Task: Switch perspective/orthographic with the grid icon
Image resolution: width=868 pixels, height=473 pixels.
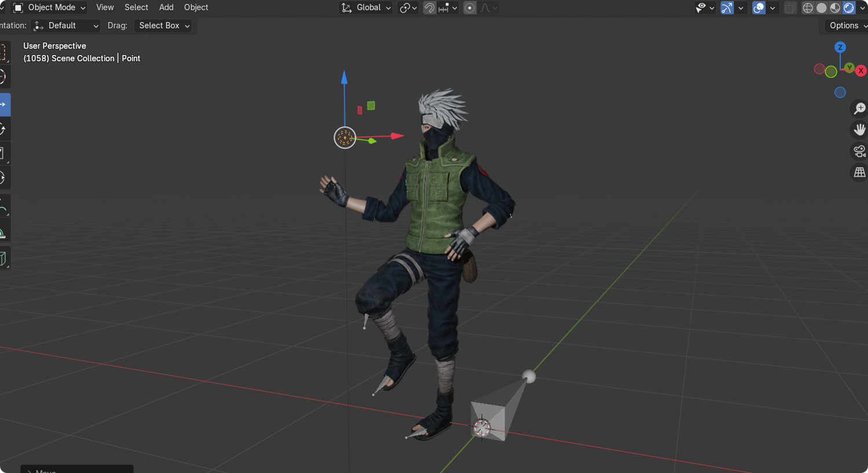Action: 859,173
